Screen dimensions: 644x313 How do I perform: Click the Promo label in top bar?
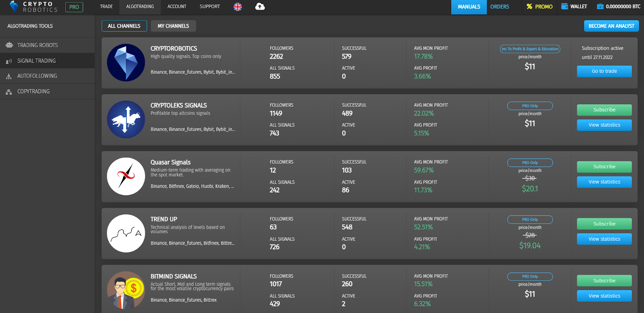point(544,7)
